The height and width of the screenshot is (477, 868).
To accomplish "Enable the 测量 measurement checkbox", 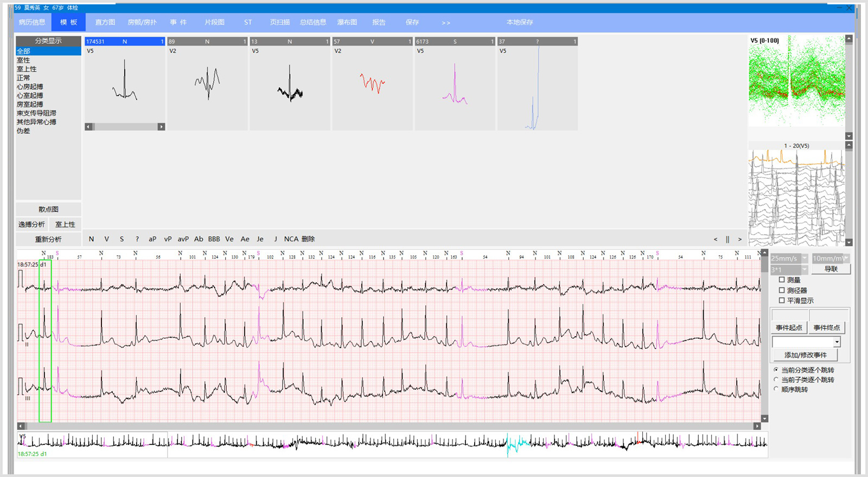I will pos(782,280).
